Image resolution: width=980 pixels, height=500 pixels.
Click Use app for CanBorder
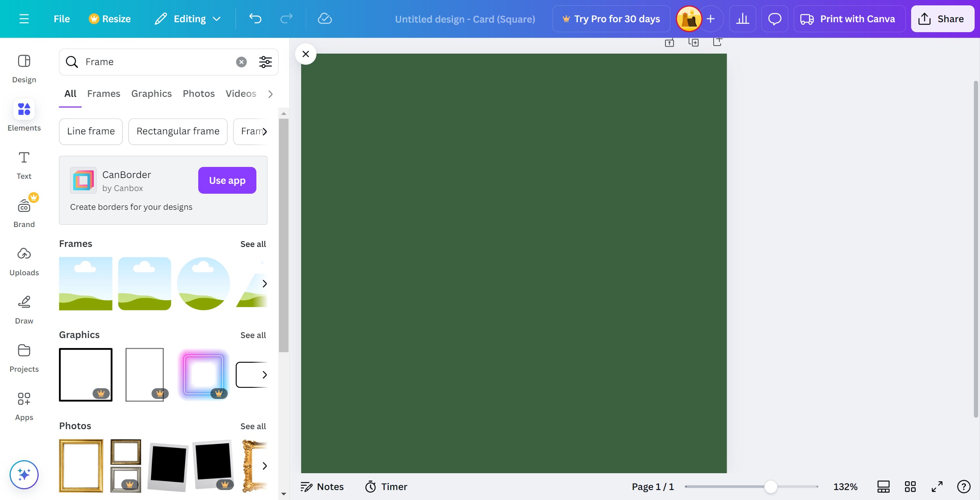click(227, 180)
